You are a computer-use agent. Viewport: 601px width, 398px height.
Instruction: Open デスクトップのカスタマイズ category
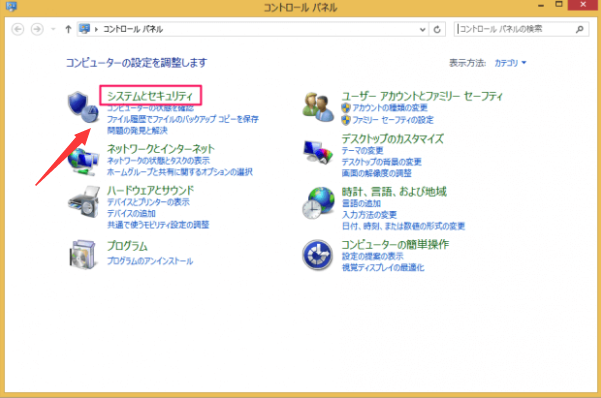click(393, 138)
